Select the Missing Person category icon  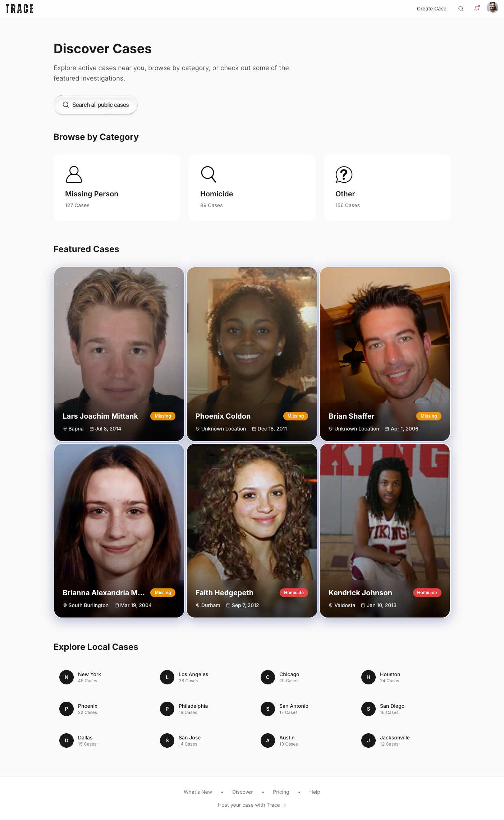[74, 174]
